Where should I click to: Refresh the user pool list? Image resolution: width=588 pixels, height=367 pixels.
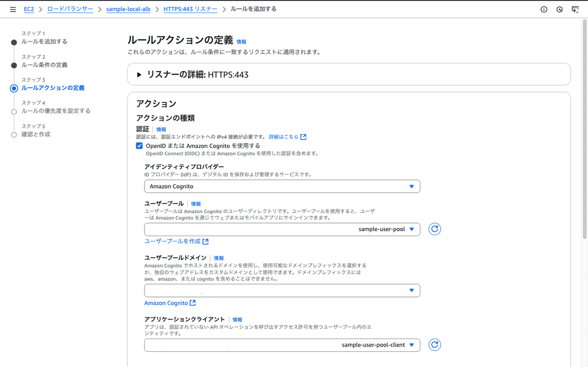click(435, 229)
